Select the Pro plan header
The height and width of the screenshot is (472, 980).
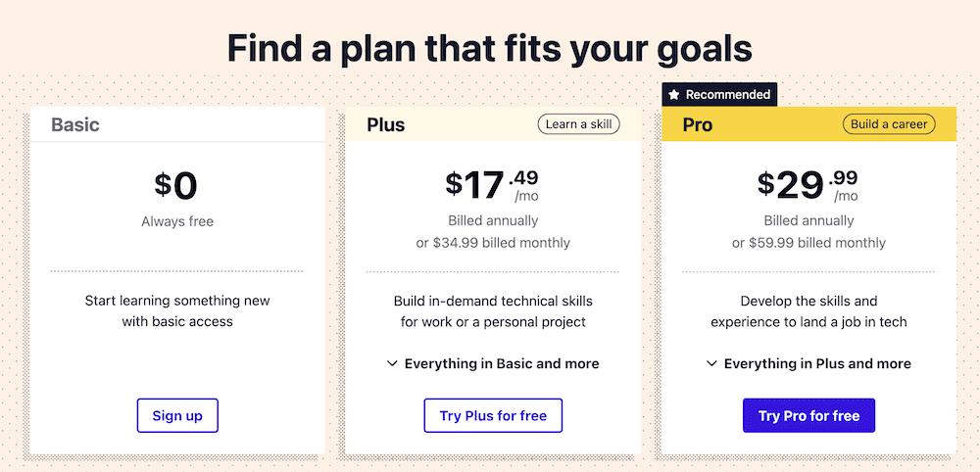(808, 124)
